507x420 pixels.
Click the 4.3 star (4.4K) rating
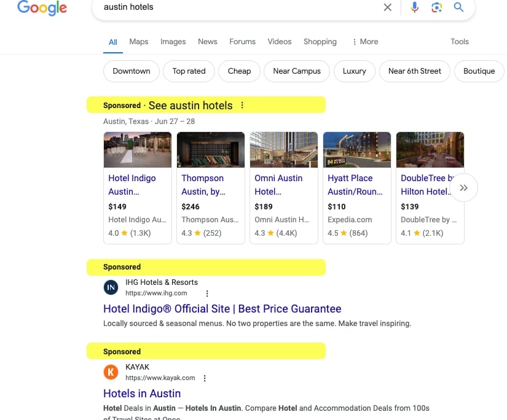point(276,233)
